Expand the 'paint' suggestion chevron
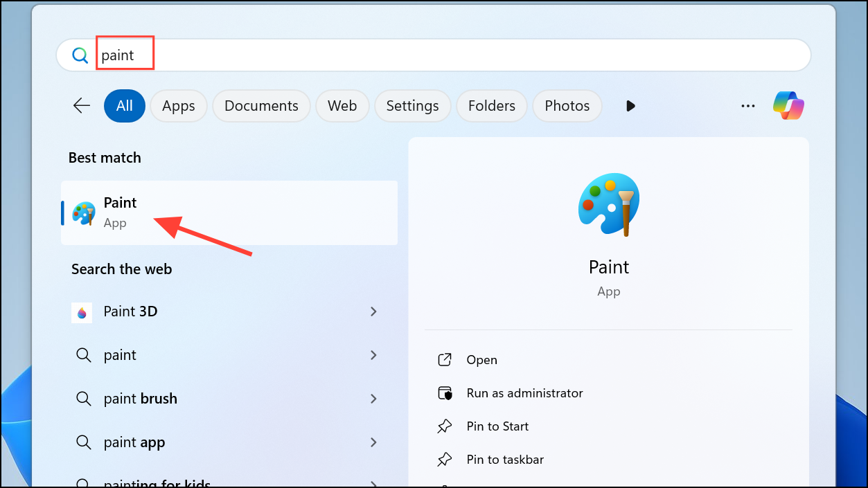 pos(373,355)
